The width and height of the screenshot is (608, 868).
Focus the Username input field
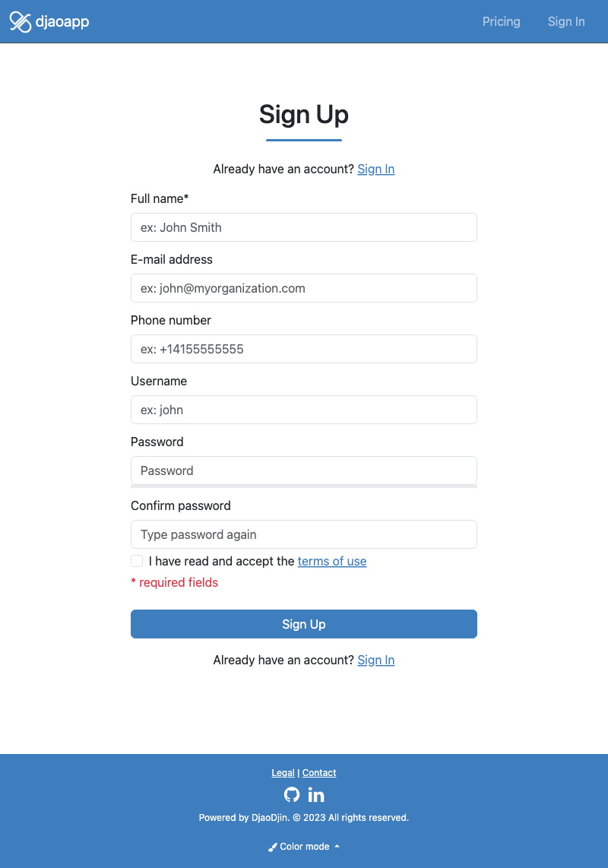(304, 410)
